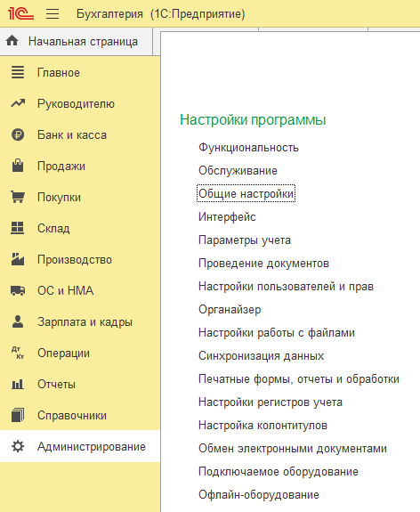Open the Обслуживание link
This screenshot has width=420, height=512.
(x=238, y=170)
